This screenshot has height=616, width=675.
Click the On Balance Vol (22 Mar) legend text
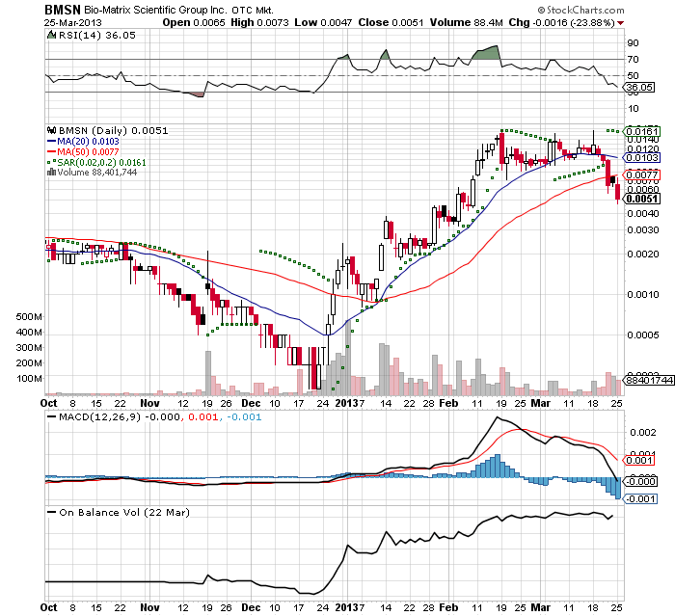pos(124,512)
